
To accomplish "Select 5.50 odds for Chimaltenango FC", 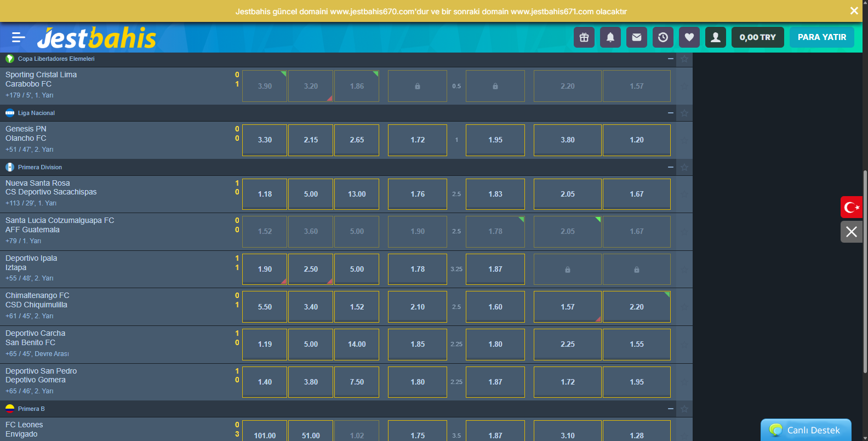I will click(x=265, y=307).
